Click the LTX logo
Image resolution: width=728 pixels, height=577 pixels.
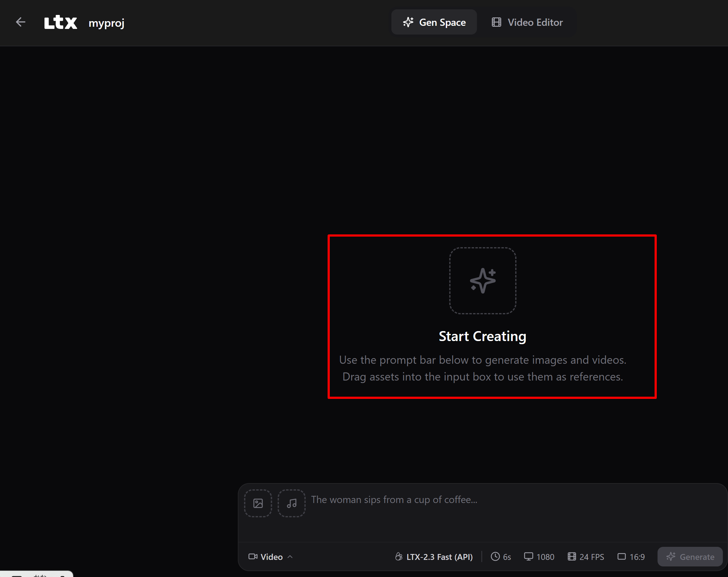click(61, 22)
